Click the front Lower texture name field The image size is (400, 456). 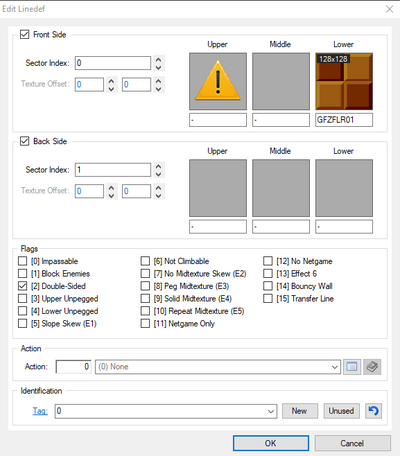[x=344, y=120]
